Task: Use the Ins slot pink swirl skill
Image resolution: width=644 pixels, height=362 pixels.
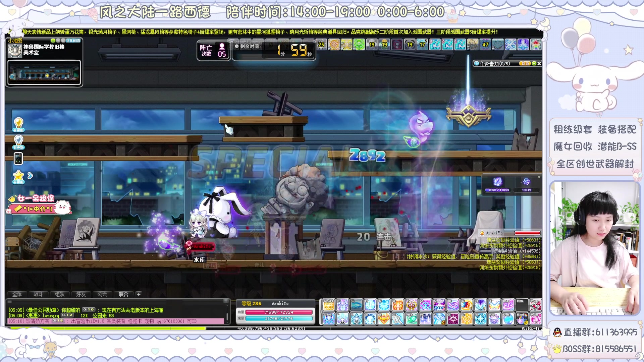Action: click(x=508, y=305)
